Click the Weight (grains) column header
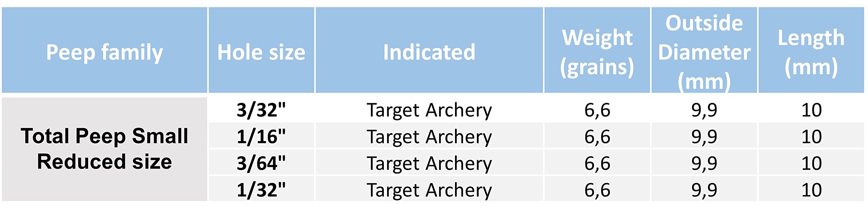This screenshot has height=215, width=868. pos(597,50)
